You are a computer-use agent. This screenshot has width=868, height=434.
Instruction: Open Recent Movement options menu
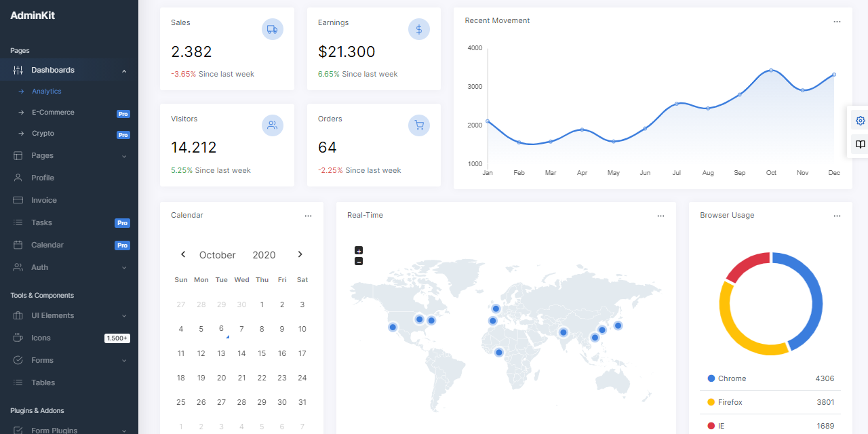pyautogui.click(x=837, y=22)
